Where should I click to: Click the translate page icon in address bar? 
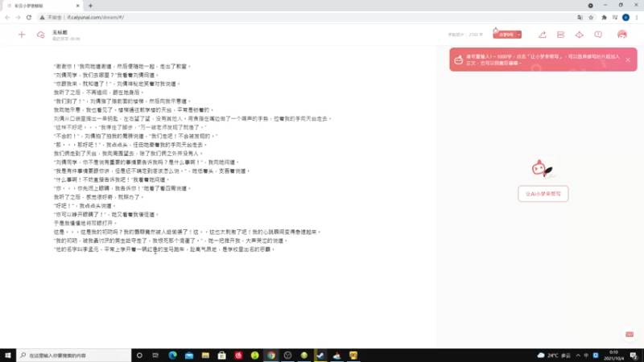(x=580, y=17)
